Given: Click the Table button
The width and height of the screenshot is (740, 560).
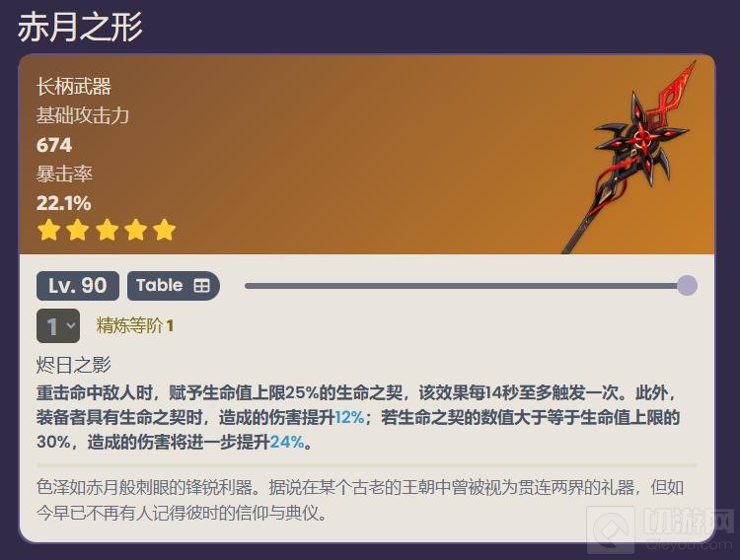Looking at the screenshot, I should (174, 286).
